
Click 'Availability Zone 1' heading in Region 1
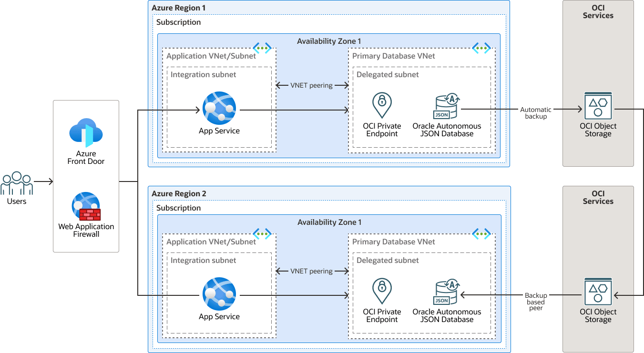click(329, 41)
